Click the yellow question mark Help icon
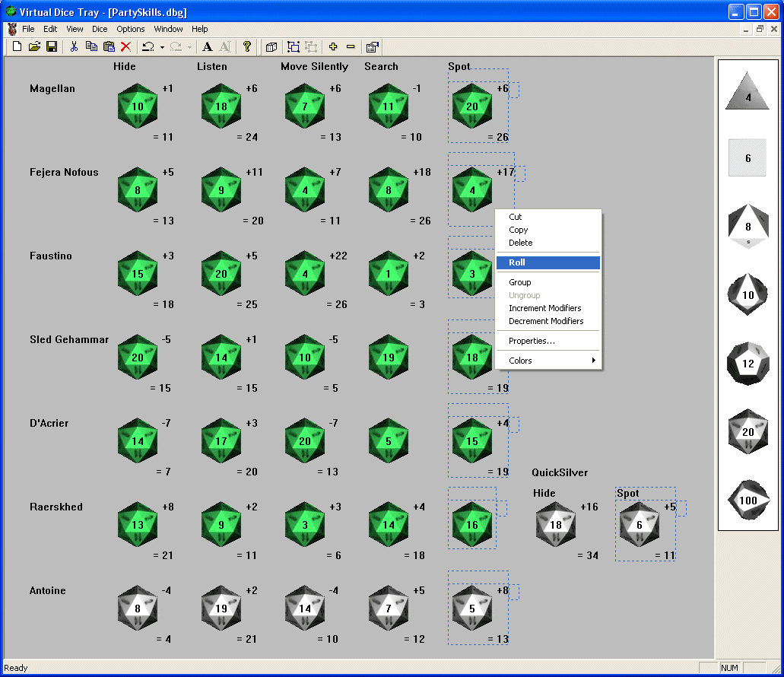 (247, 46)
